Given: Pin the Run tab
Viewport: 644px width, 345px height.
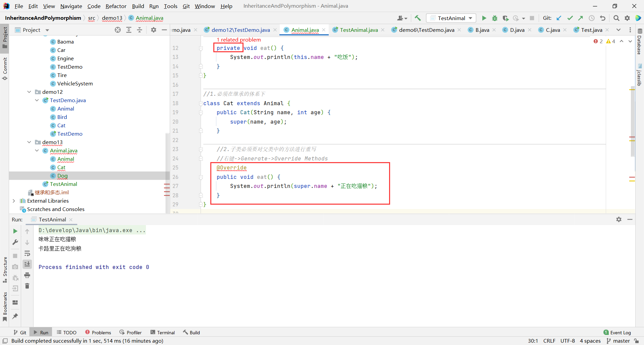Looking at the screenshot, I should tap(15, 316).
